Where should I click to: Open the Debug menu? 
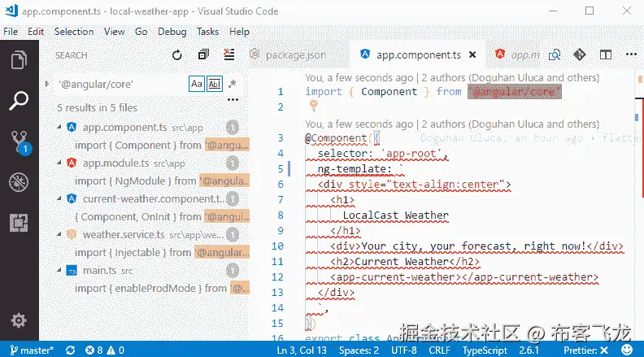[x=172, y=32]
